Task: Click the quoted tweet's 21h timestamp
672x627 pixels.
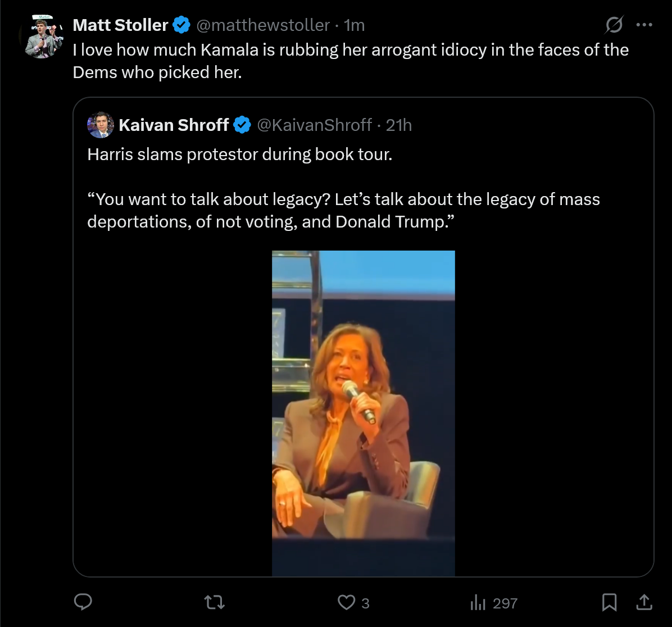Action: point(399,125)
